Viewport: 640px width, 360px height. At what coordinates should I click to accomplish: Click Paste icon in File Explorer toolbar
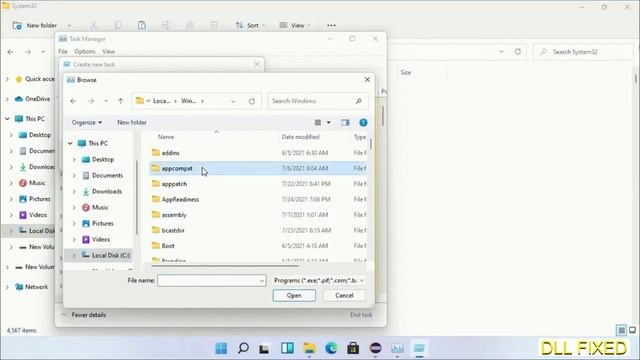(142, 25)
